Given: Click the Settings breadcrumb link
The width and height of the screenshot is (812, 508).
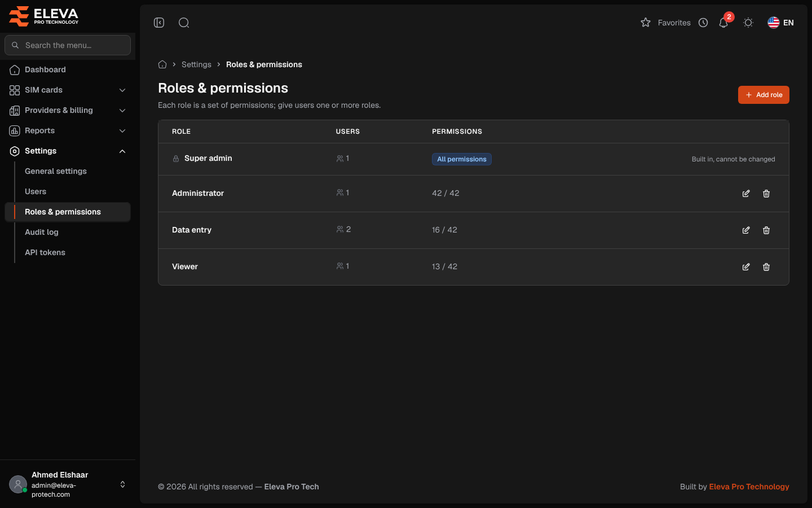Looking at the screenshot, I should point(196,64).
